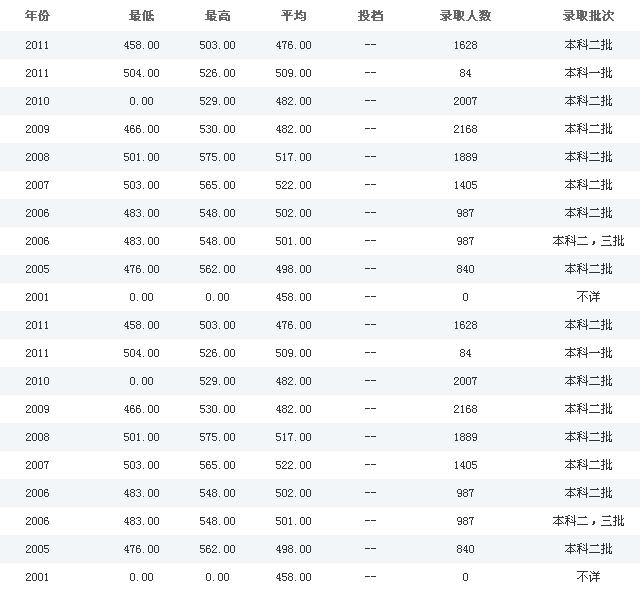Click the 投档 column header
The image size is (640, 603).
pyautogui.click(x=370, y=17)
